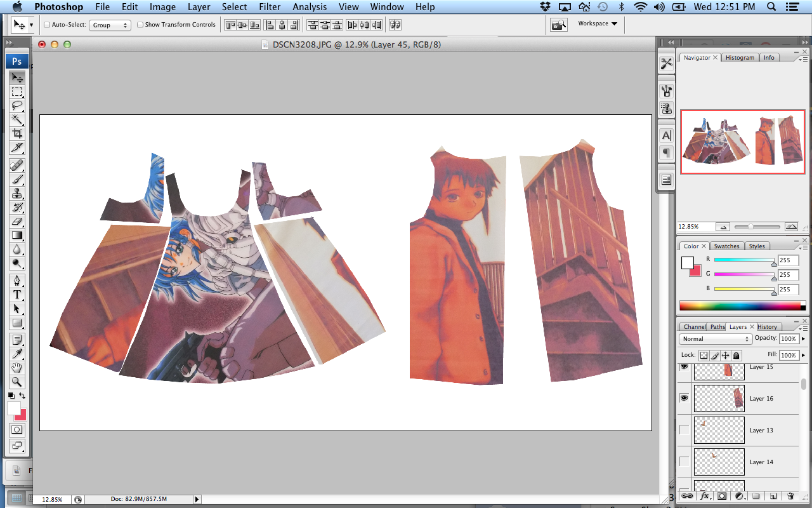The height and width of the screenshot is (508, 812).
Task: Select the Rectangle shape tool
Action: click(x=17, y=323)
